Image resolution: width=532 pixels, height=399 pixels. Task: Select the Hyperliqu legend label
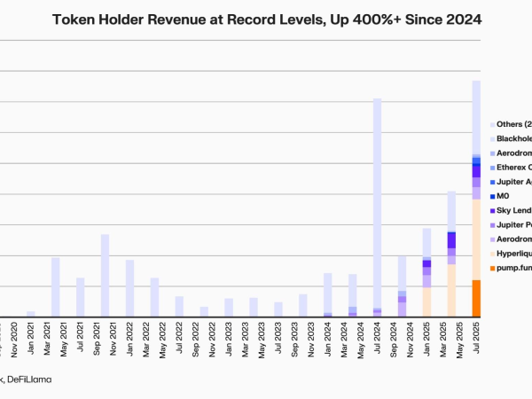pyautogui.click(x=514, y=254)
